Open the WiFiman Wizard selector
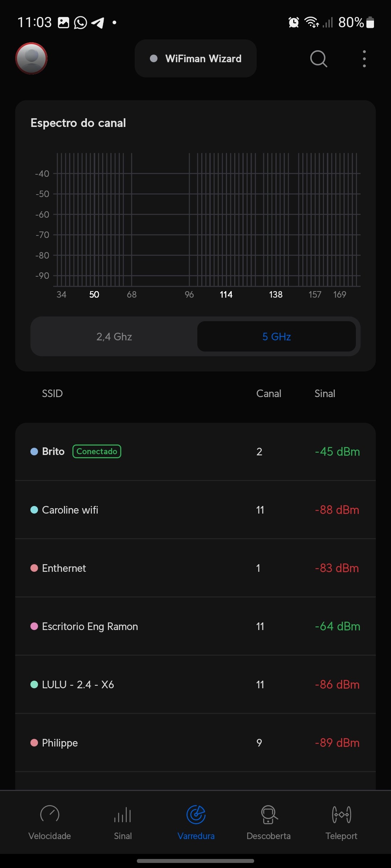Screen dimensions: 391x868 195,59
